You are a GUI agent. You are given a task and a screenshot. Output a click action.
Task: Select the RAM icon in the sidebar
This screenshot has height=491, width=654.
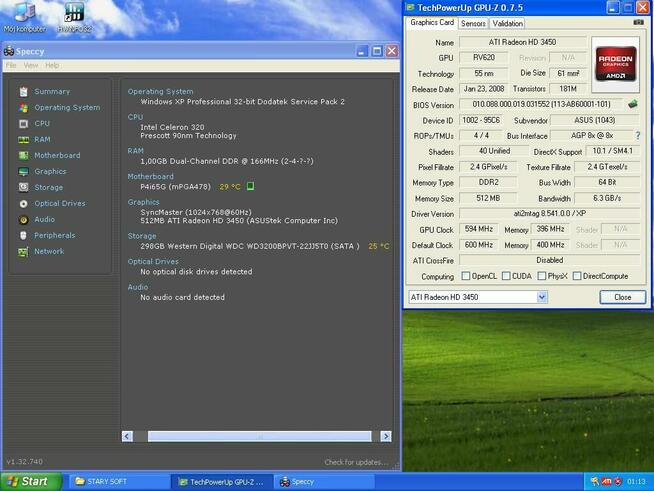point(23,140)
